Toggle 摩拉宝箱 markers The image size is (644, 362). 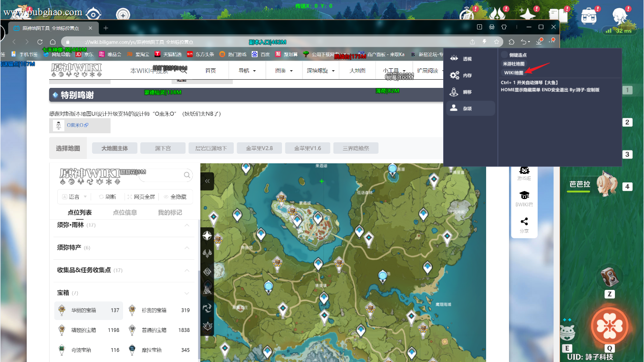159,350
